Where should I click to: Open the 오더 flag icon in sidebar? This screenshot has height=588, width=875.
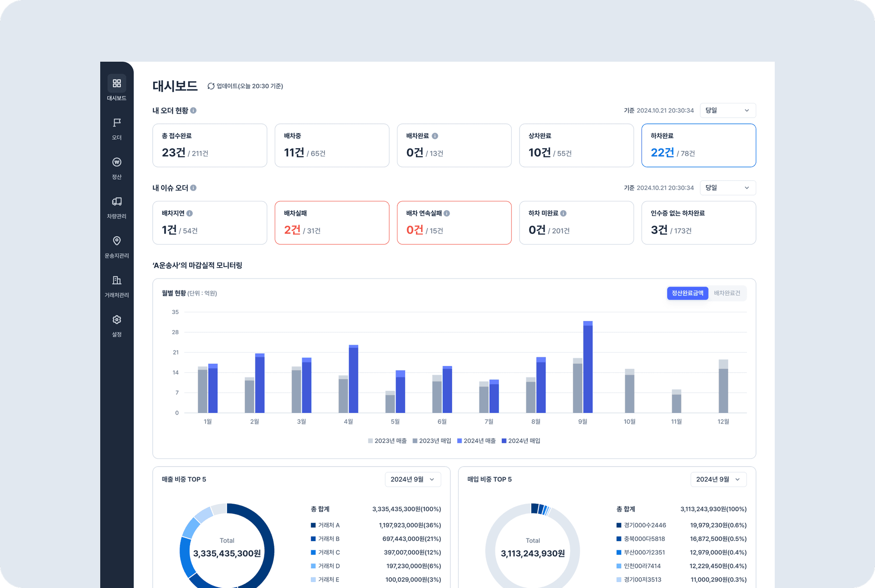pyautogui.click(x=117, y=123)
